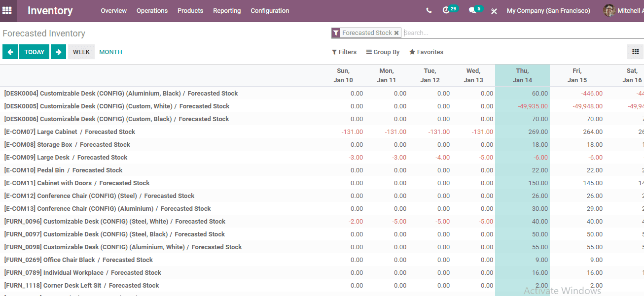This screenshot has width=644, height=296.
Task: Click the Mon, Jan 11 column header
Action: (387, 75)
